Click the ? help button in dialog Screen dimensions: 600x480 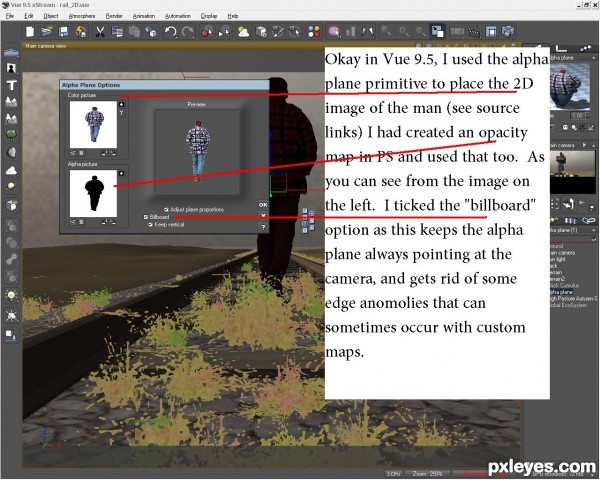[x=263, y=227]
